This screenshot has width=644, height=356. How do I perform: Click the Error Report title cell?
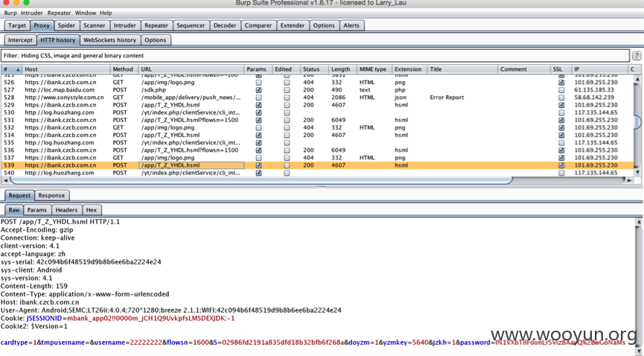click(447, 98)
